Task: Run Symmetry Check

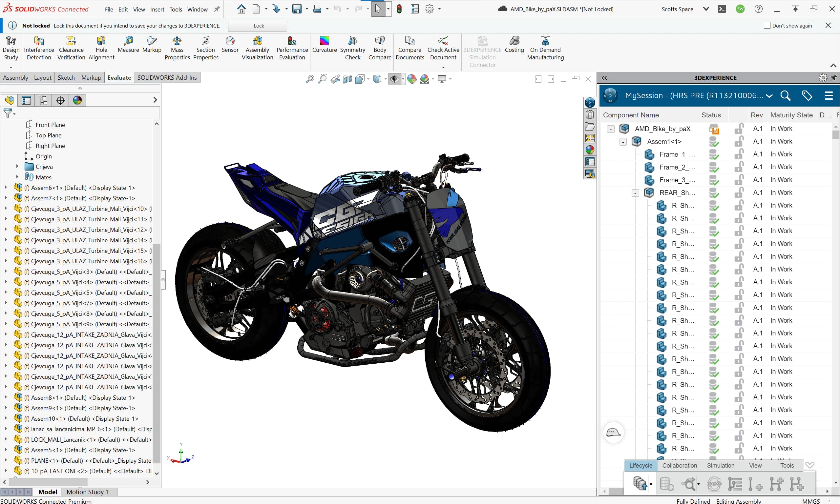Action: 352,48
